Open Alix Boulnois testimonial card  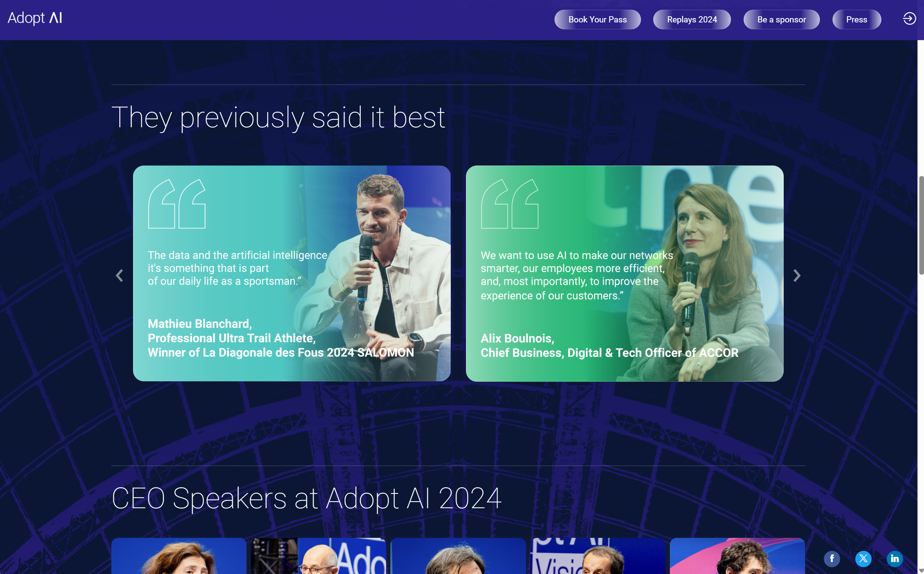[624, 273]
